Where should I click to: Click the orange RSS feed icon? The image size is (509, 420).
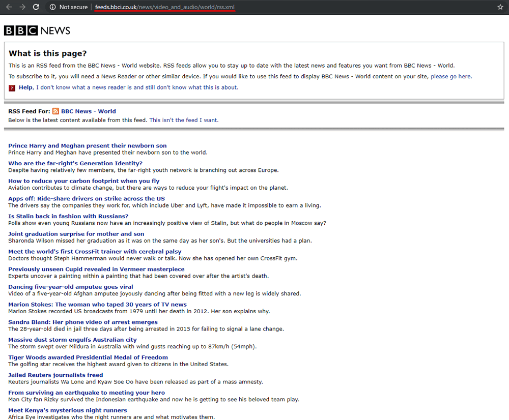coord(55,111)
